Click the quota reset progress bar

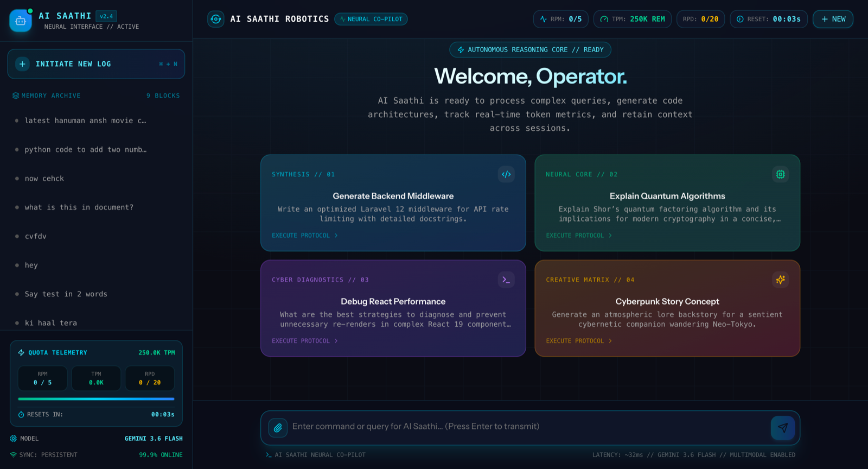96,399
